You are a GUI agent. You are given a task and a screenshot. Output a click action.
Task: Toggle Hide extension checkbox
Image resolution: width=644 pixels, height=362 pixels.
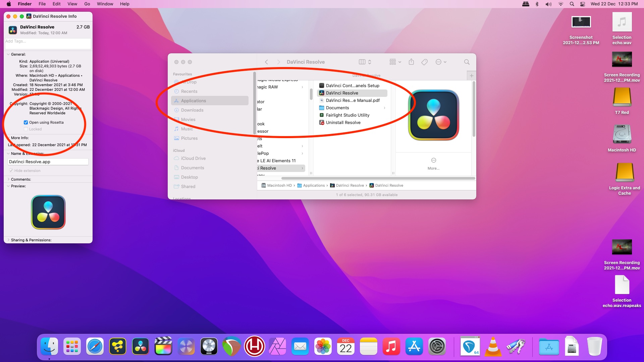[x=11, y=171]
